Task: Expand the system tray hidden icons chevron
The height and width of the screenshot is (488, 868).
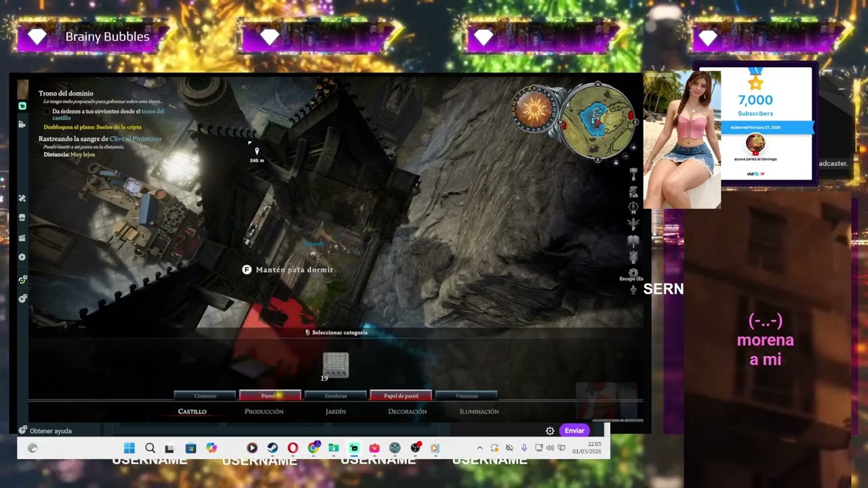Action: [x=480, y=448]
